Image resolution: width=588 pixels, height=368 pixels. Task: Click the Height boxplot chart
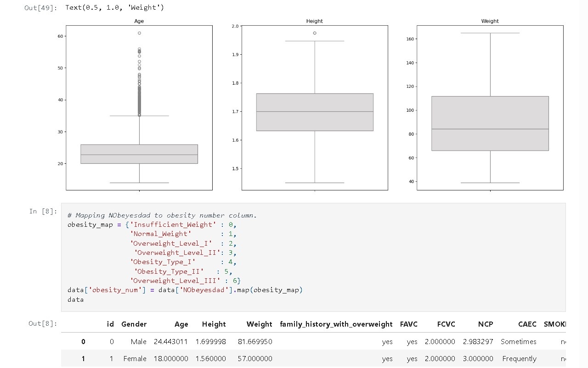pyautogui.click(x=315, y=108)
